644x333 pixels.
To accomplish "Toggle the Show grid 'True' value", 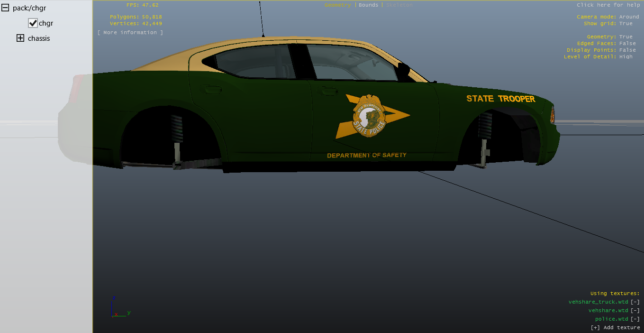I will [x=626, y=24].
